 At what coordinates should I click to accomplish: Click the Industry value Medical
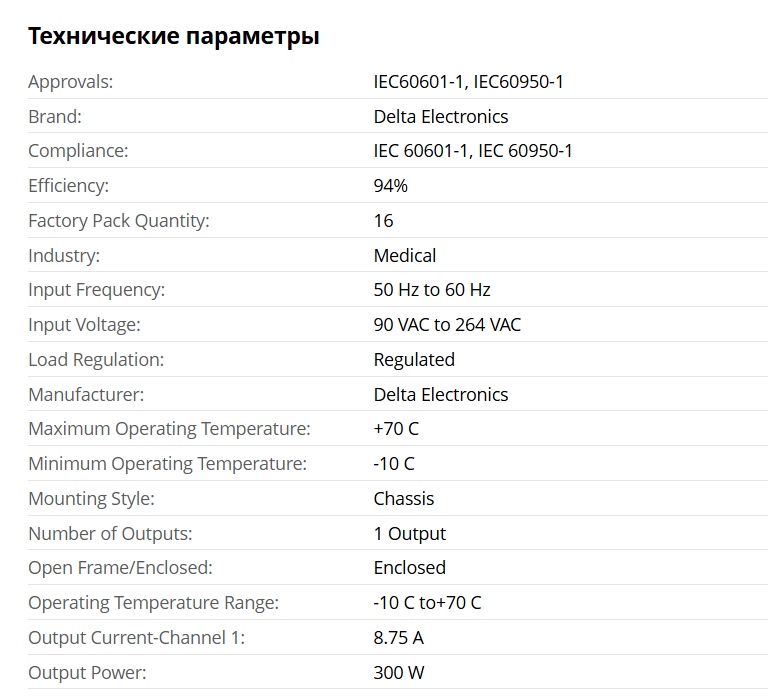pos(404,256)
